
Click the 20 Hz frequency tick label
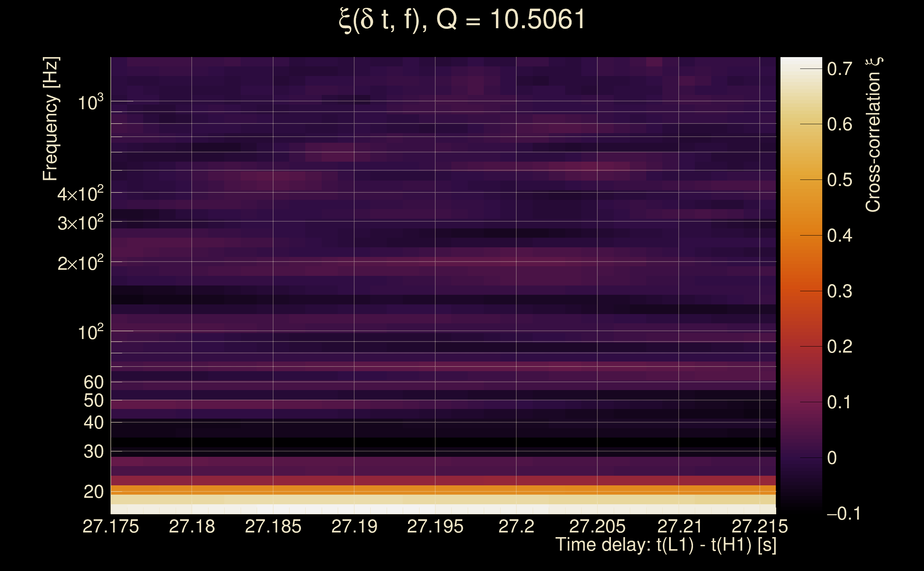pyautogui.click(x=93, y=492)
